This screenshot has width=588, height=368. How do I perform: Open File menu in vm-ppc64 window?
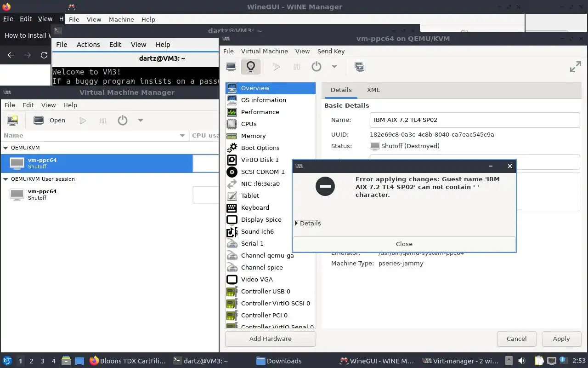click(x=228, y=51)
